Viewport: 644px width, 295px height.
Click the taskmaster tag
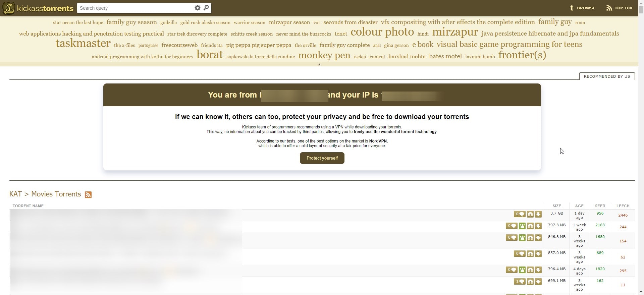pos(83,43)
